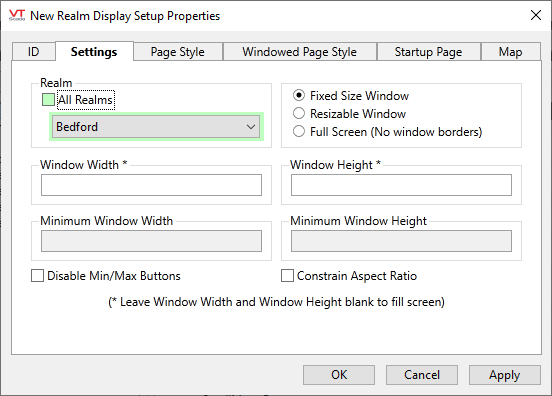Check the Constrain Aspect Ratio option
Screen dimensions: 552x396
[287, 276]
